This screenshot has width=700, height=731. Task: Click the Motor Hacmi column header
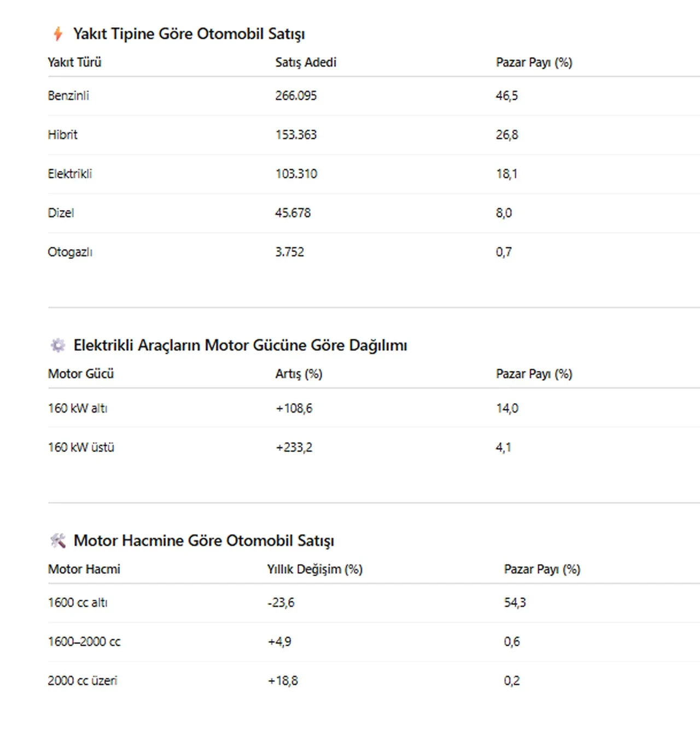84,569
